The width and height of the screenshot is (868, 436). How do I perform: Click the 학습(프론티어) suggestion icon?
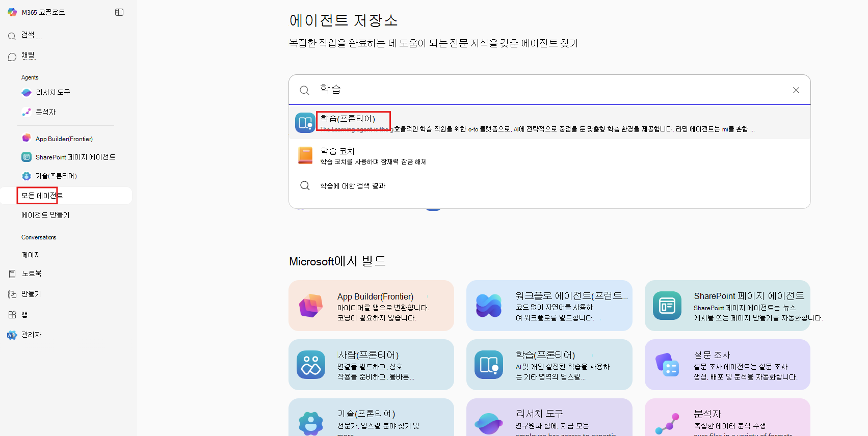coord(305,123)
